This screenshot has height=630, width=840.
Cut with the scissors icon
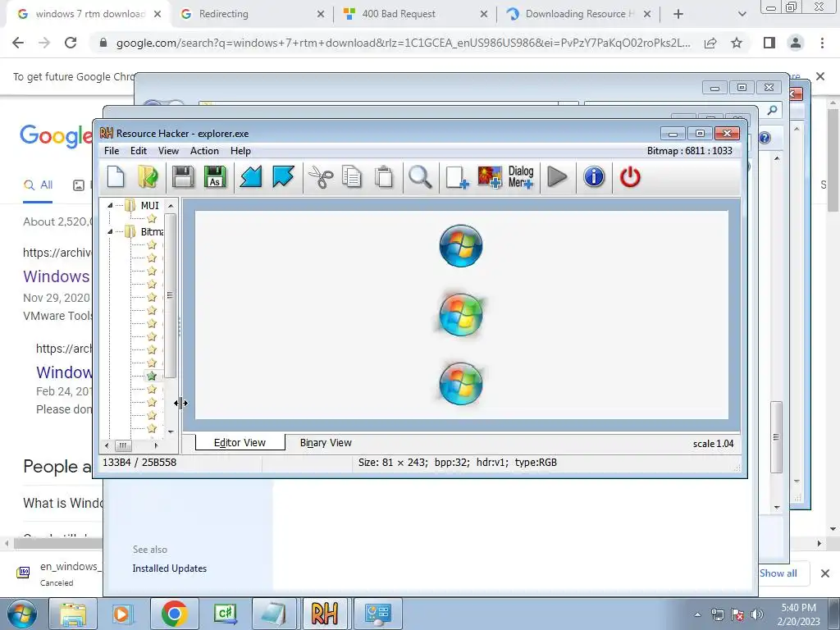pos(321,177)
